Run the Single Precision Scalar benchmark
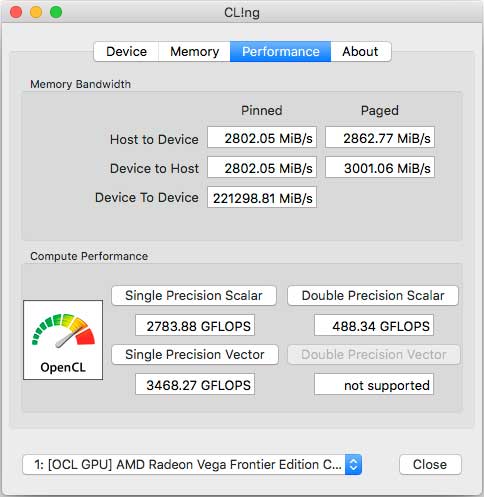Viewport: 484px width, 497px height. click(x=194, y=296)
